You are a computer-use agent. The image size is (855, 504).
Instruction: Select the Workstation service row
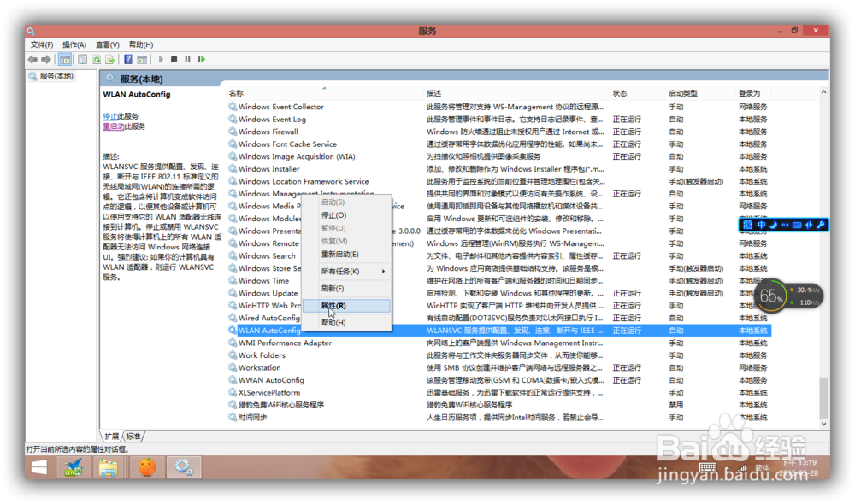[499, 368]
